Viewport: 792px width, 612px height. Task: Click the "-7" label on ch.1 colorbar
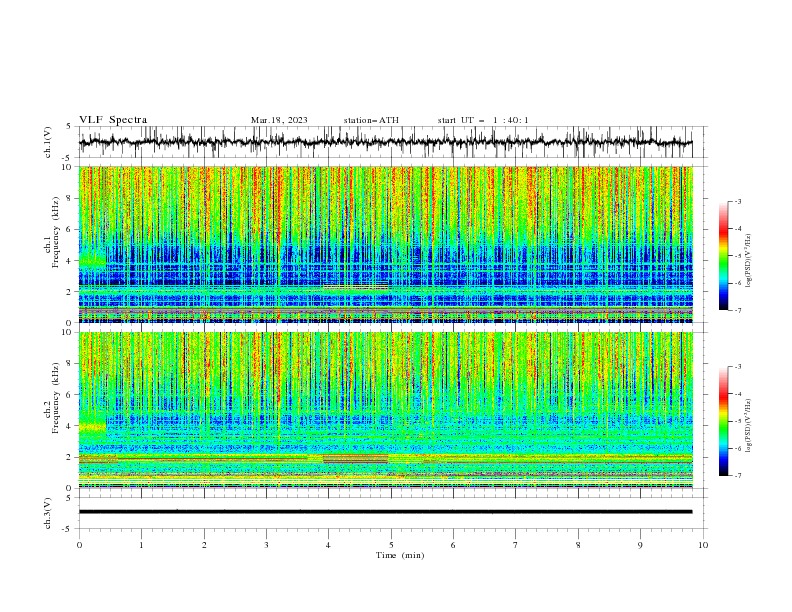click(x=737, y=310)
